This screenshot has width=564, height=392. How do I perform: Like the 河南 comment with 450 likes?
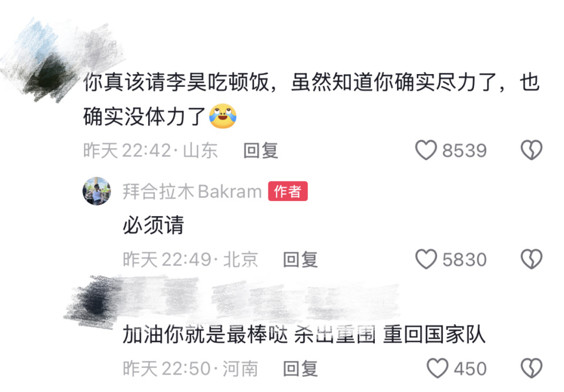(437, 368)
